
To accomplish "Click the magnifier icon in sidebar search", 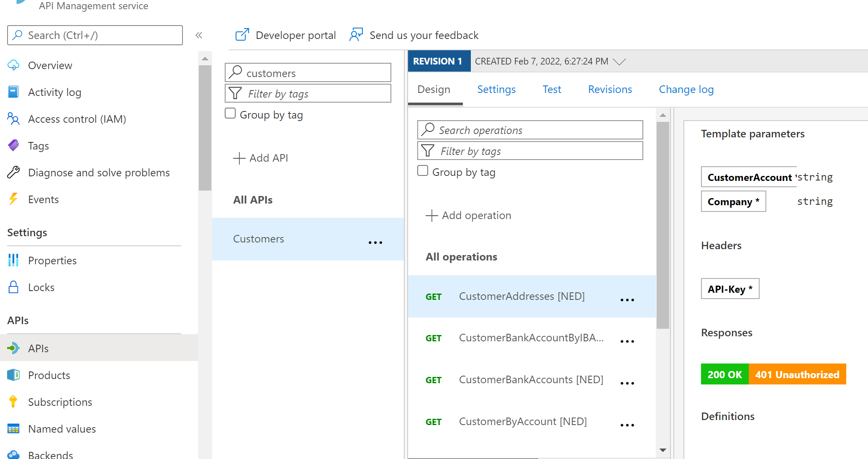I will coord(18,35).
